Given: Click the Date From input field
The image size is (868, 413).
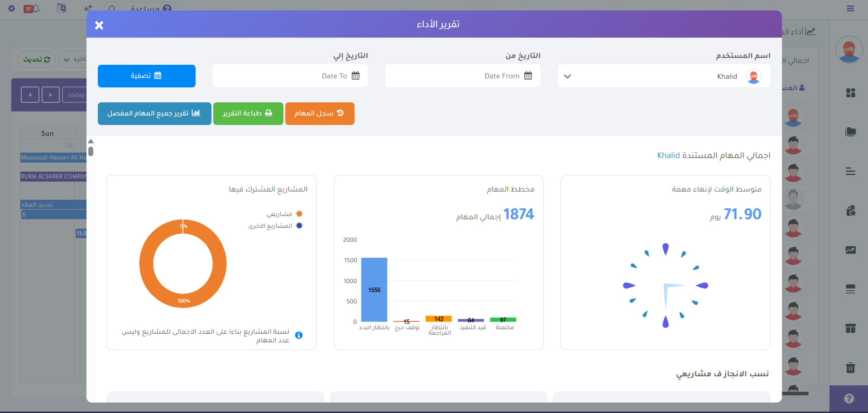Looking at the screenshot, I should click(x=463, y=76).
